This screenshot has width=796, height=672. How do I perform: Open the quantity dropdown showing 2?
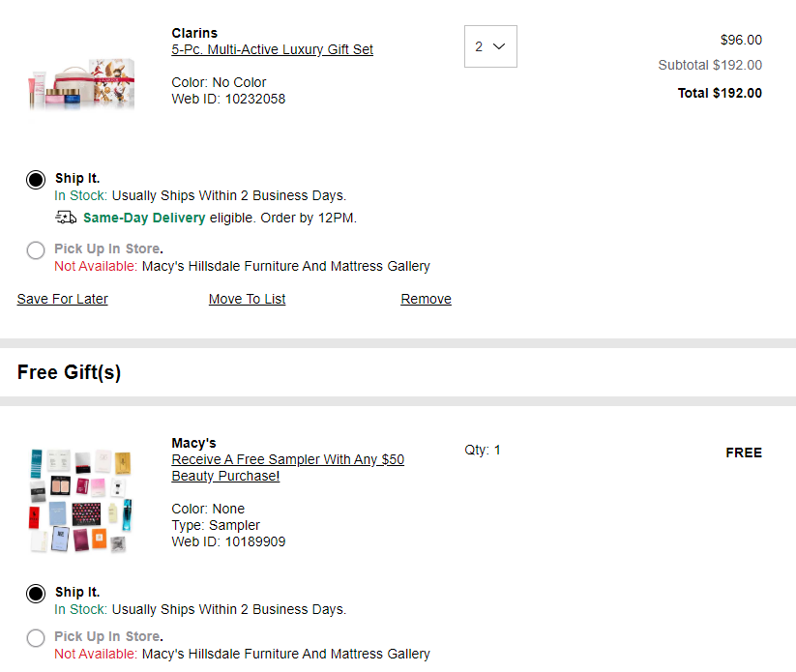coord(490,46)
